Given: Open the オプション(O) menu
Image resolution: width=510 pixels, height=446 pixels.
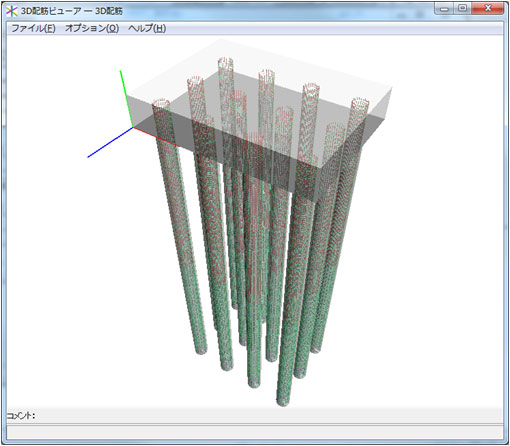Looking at the screenshot, I should click(x=92, y=28).
